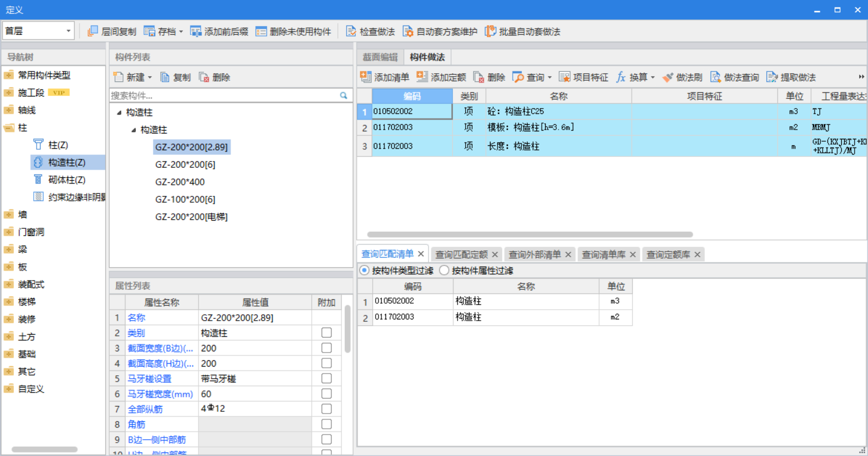The image size is (868, 456).
Task: Click the 存档 save icon
Action: (149, 31)
